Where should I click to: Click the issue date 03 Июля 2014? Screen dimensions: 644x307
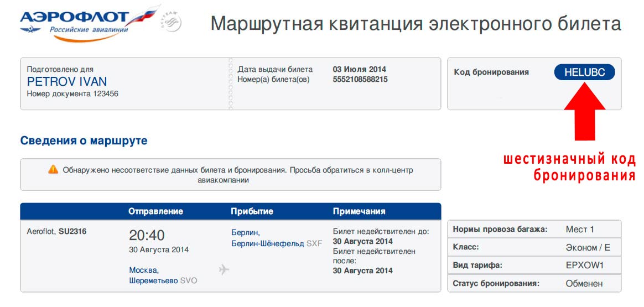[x=360, y=69]
